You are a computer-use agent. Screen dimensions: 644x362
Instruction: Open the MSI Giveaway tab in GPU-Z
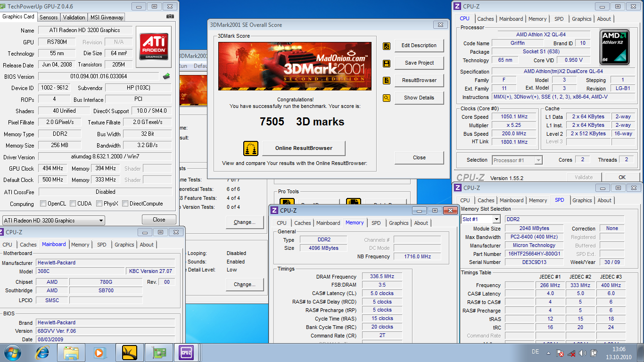click(x=107, y=17)
